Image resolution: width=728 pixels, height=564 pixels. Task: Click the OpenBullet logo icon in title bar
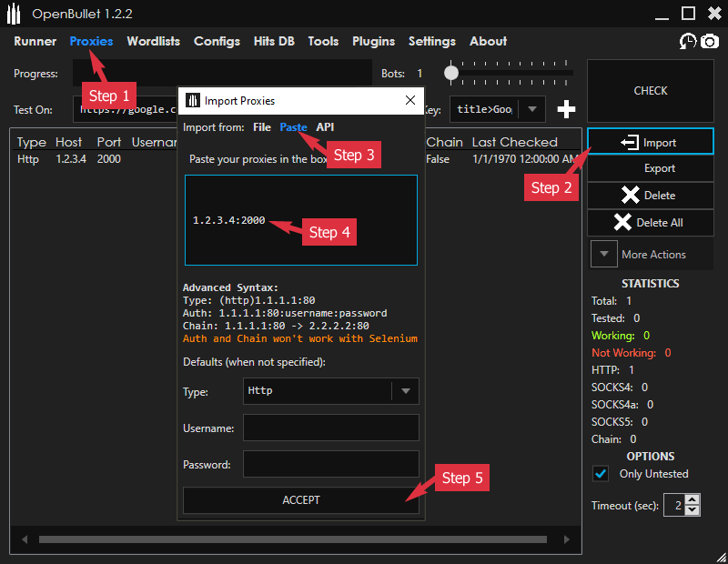coord(14,14)
